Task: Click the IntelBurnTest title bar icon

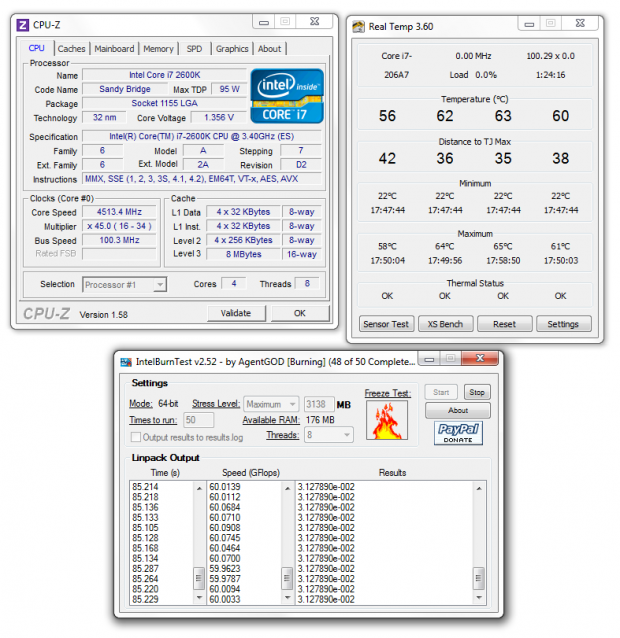Action: coord(126,362)
